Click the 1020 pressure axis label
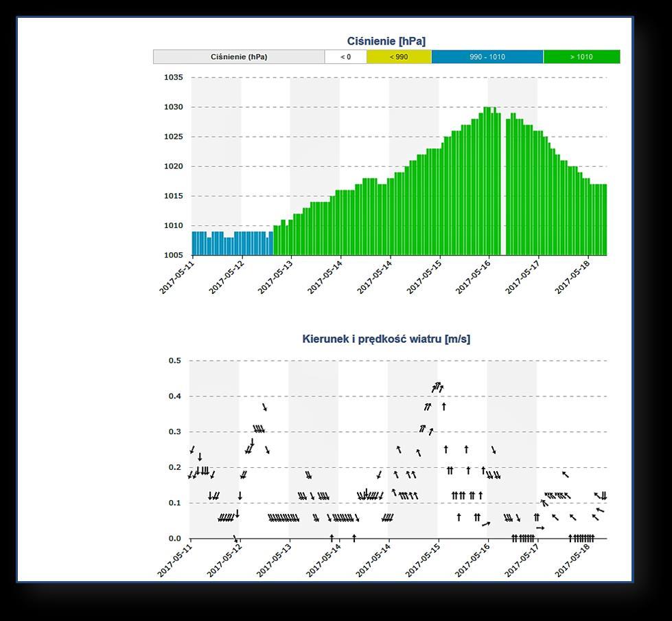 (x=173, y=166)
